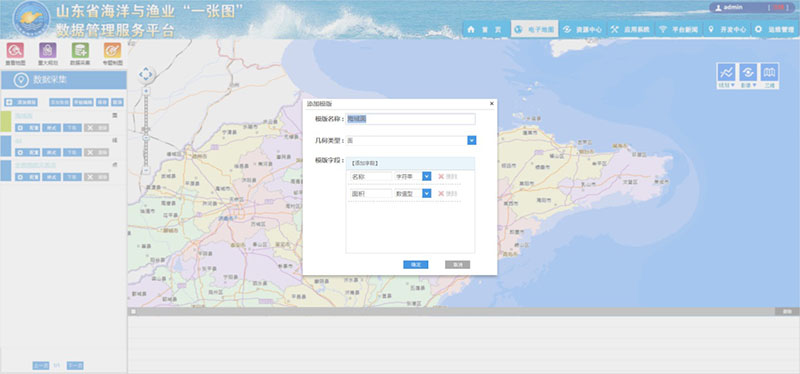Open the orange 专题制图 icon
This screenshot has height=374, width=800.
click(112, 50)
